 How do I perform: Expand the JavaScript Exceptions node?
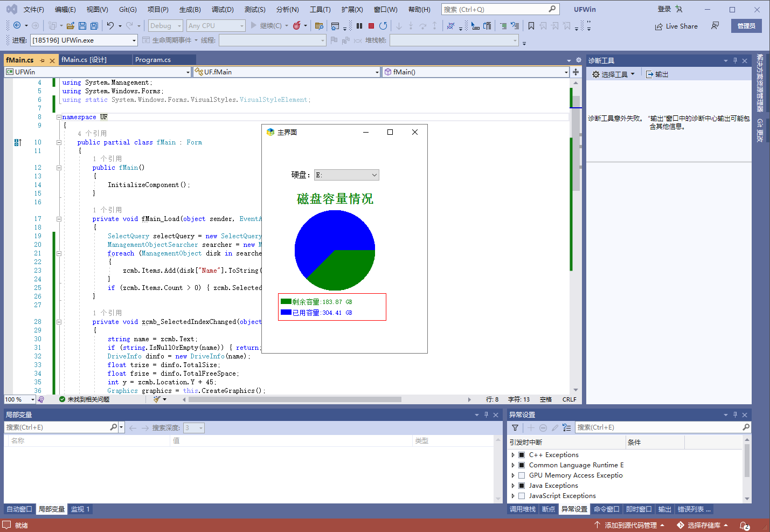[513, 496]
